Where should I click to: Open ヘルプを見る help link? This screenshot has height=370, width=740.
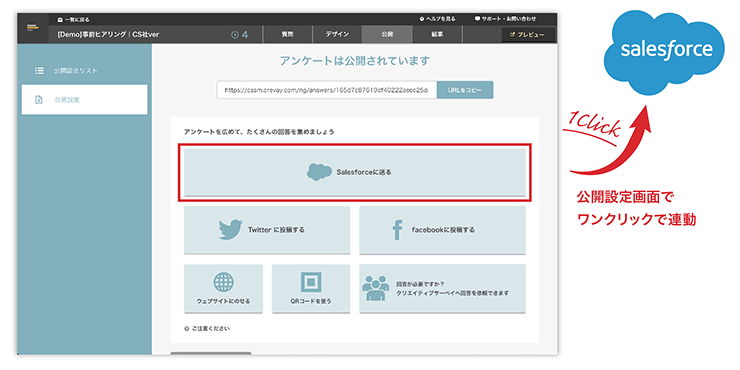coord(437,19)
